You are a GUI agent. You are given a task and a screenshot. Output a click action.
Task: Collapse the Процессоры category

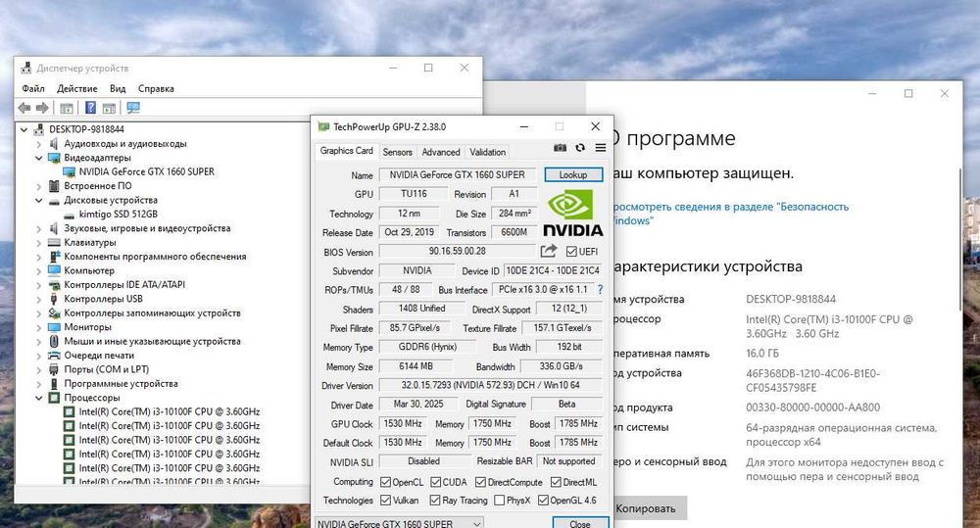(39, 398)
